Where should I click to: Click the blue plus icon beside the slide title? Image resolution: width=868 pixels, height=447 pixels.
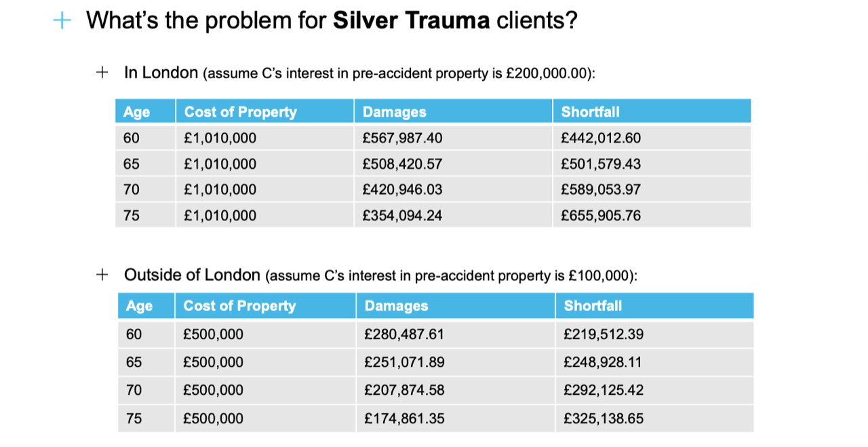click(x=62, y=21)
